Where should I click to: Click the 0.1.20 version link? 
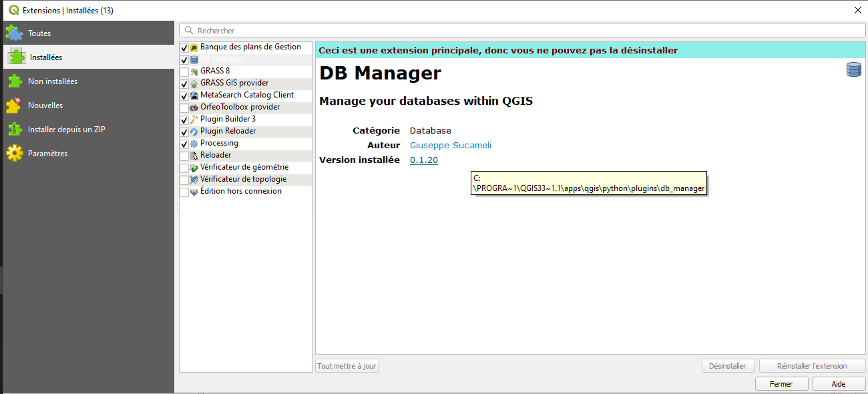pyautogui.click(x=423, y=160)
